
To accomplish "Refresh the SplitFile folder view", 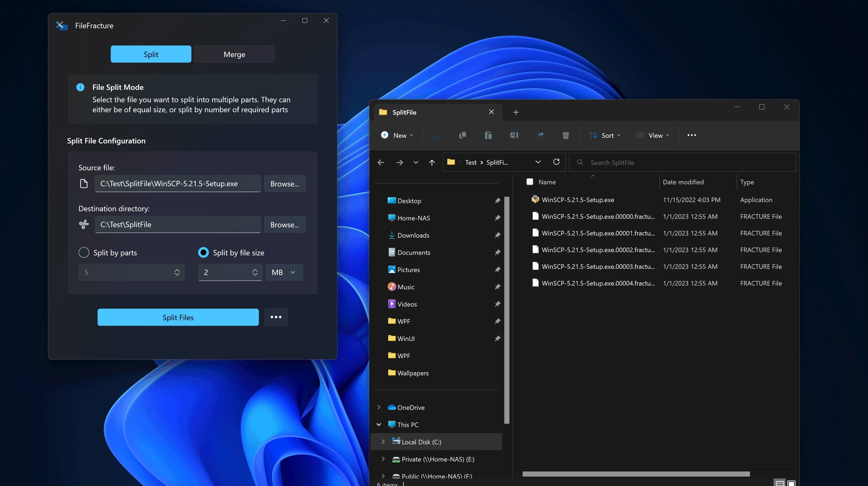I will [x=556, y=162].
